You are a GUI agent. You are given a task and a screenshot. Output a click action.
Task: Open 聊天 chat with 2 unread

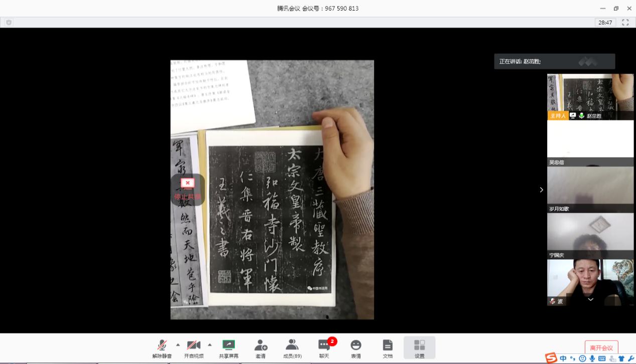tap(324, 348)
